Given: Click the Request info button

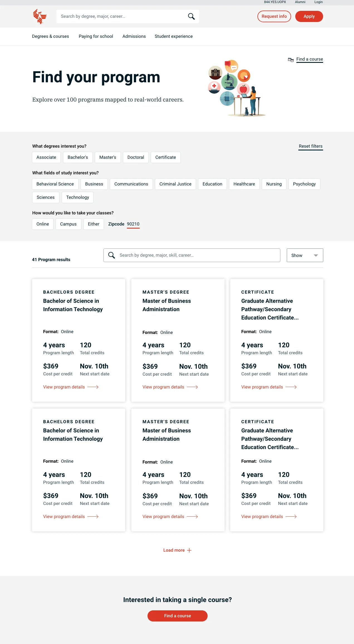Looking at the screenshot, I should 274,16.
